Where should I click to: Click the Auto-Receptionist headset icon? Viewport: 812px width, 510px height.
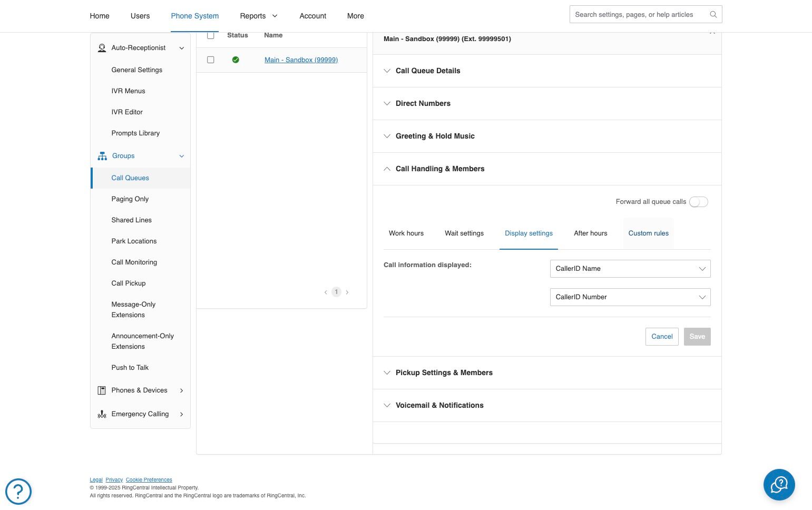tap(102, 48)
